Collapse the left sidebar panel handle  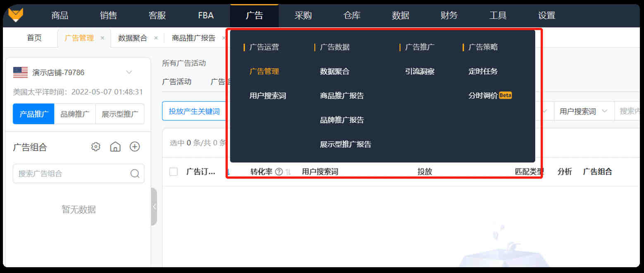(154, 207)
